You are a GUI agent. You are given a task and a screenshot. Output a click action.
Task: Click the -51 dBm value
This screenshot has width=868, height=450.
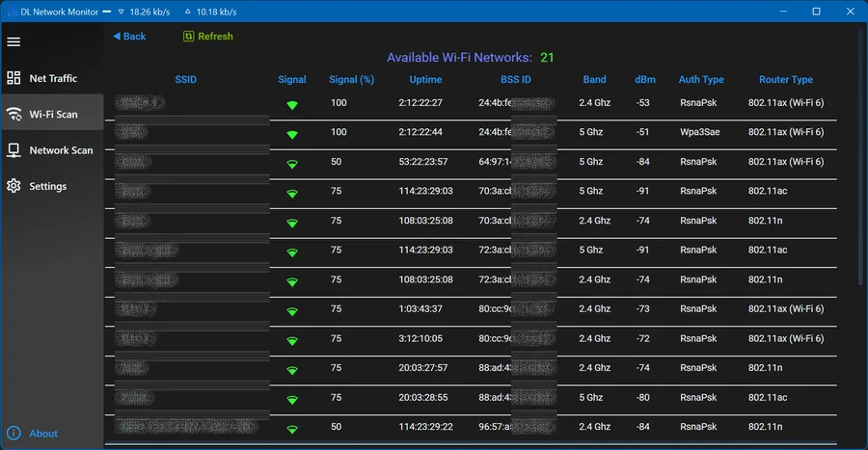(x=642, y=132)
